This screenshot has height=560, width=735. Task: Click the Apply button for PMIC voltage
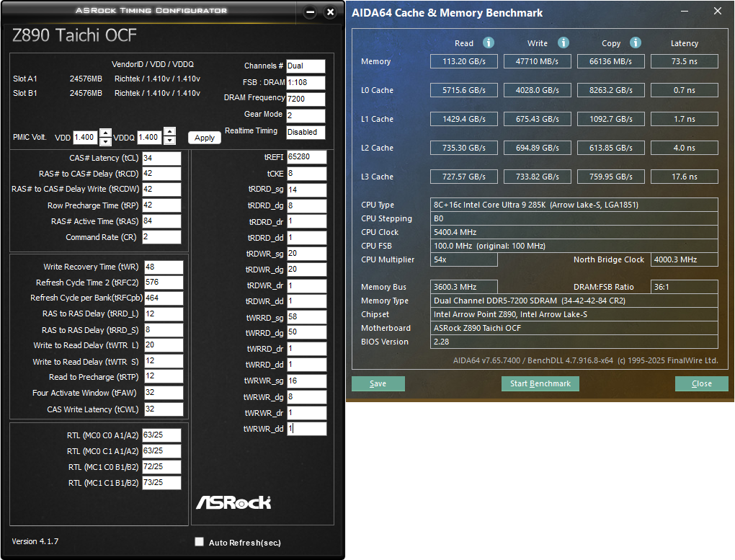point(205,138)
